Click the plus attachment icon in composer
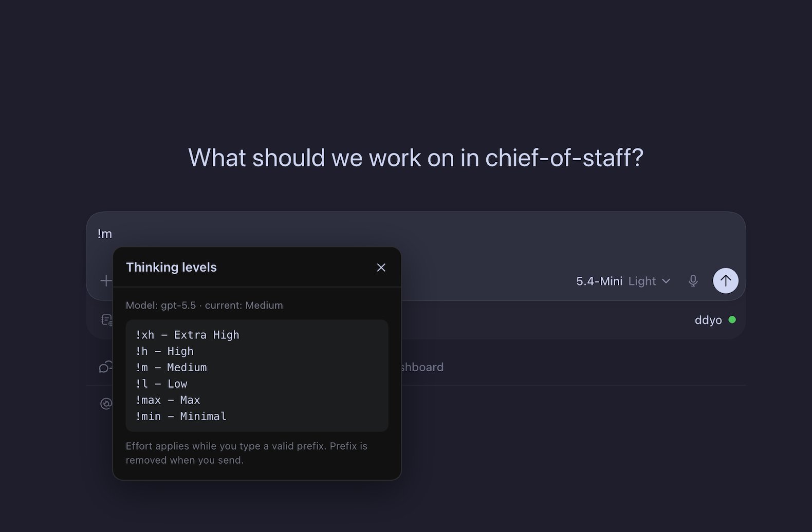Image resolution: width=812 pixels, height=532 pixels. (106, 281)
